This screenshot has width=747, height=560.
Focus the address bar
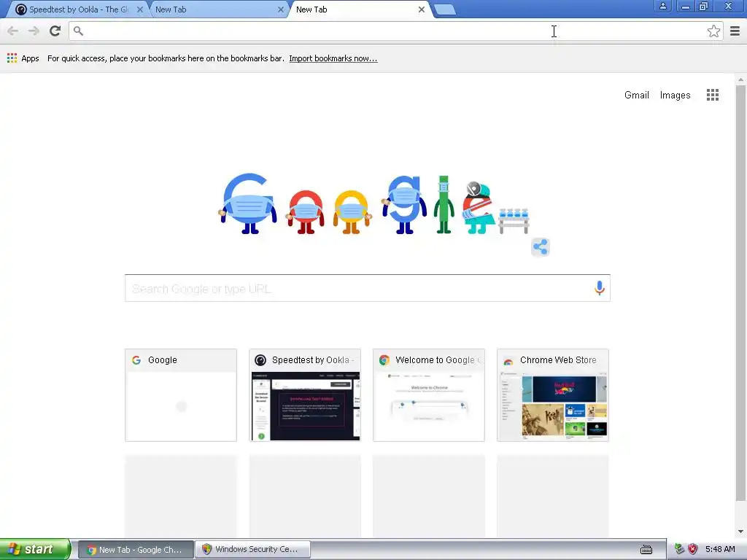(395, 31)
